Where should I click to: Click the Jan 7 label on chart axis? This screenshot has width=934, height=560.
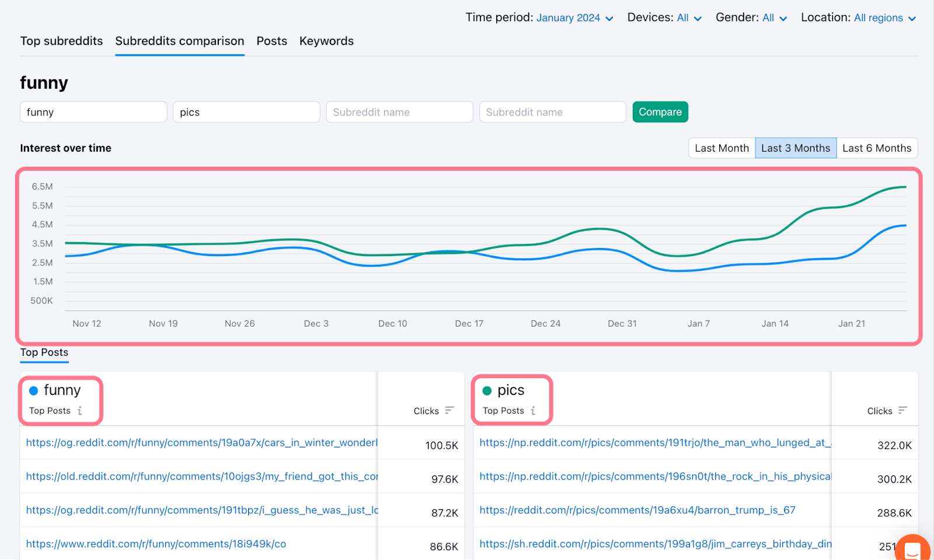[x=699, y=324]
